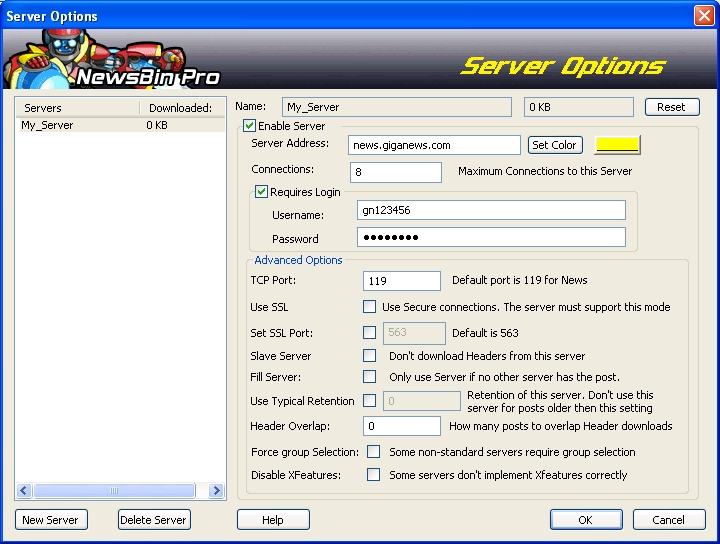Click the Downloaded column header
The width and height of the screenshot is (720, 544).
(x=182, y=108)
